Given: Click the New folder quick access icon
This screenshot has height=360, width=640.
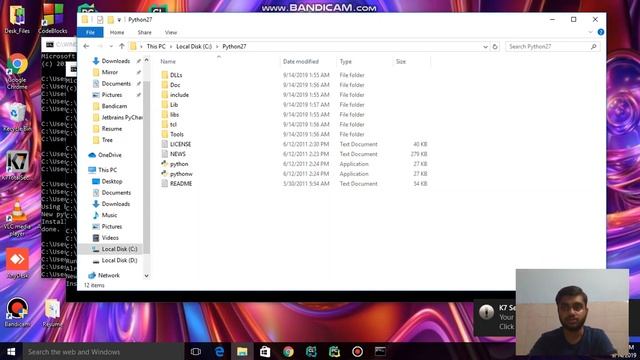Looking at the screenshot, I should click(111, 19).
